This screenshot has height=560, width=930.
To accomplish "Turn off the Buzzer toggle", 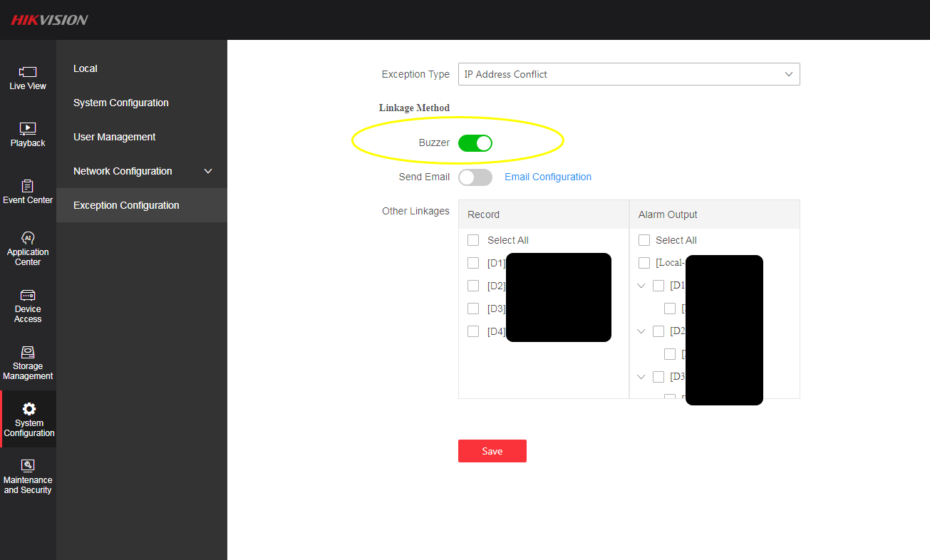I will click(x=475, y=143).
